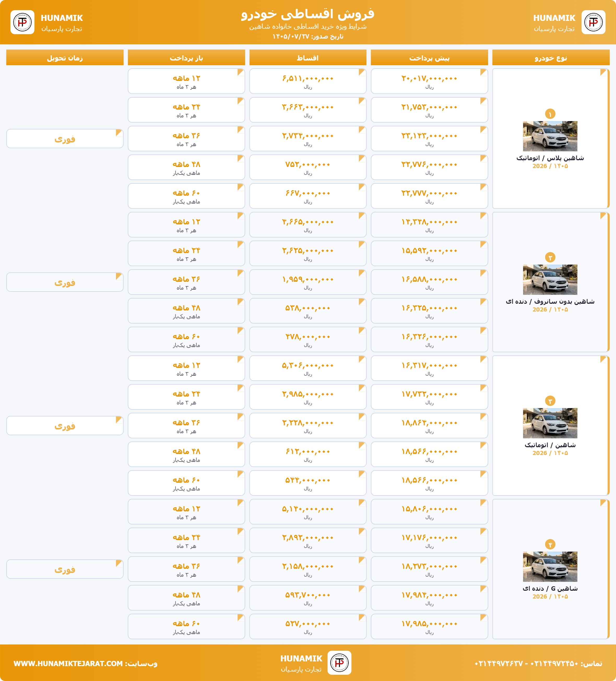
Task: Click the prepayment cell ۱۸,۸۶۴,۰۰۰,۰۰۰
Action: [429, 426]
